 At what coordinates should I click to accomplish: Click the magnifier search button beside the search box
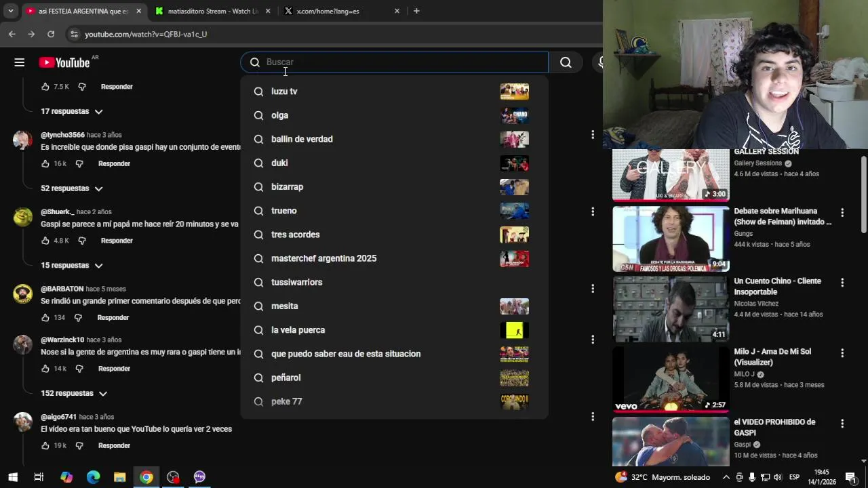pos(566,62)
